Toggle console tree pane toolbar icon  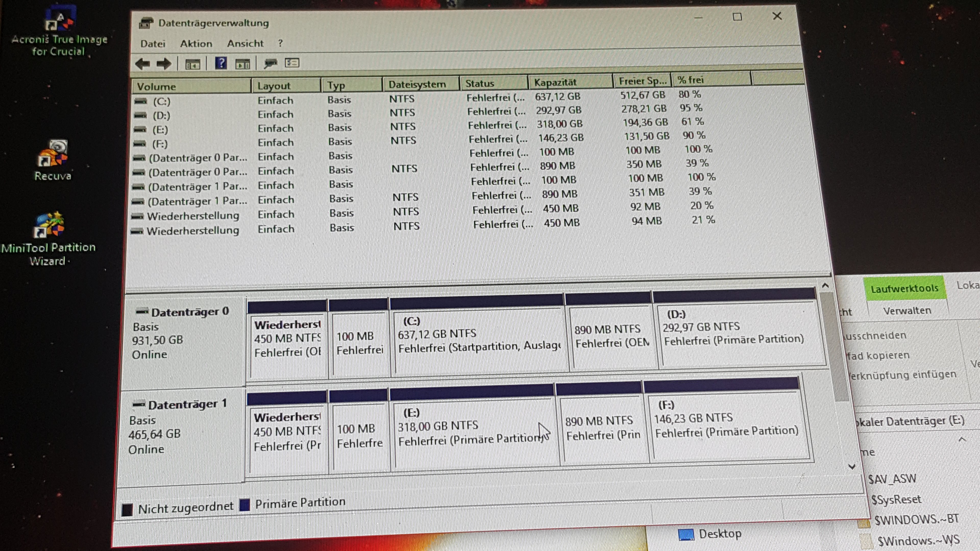coord(192,64)
